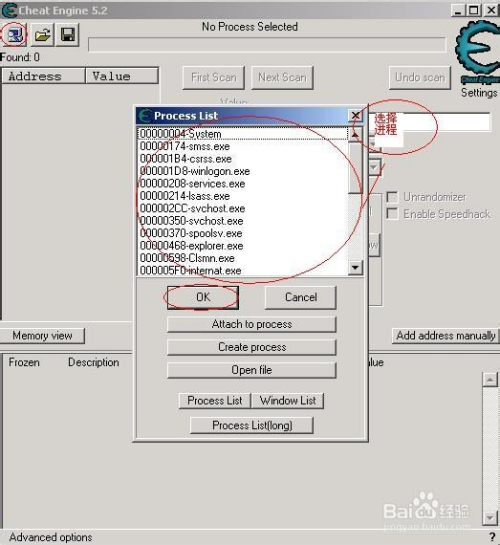This screenshot has height=545, width=500.
Task: Click the scan progress bar
Action: pyautogui.click(x=267, y=45)
